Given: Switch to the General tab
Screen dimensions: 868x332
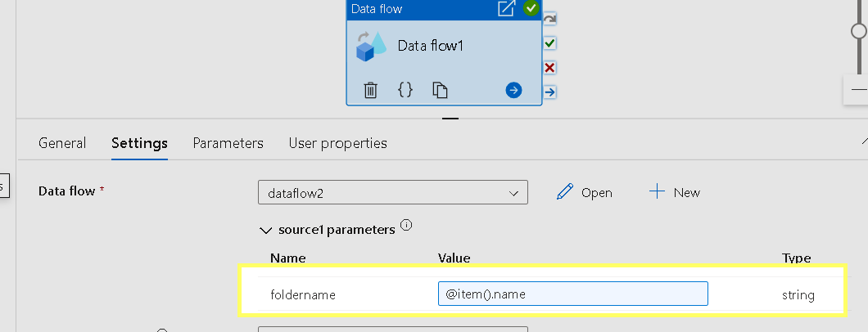Looking at the screenshot, I should [62, 143].
